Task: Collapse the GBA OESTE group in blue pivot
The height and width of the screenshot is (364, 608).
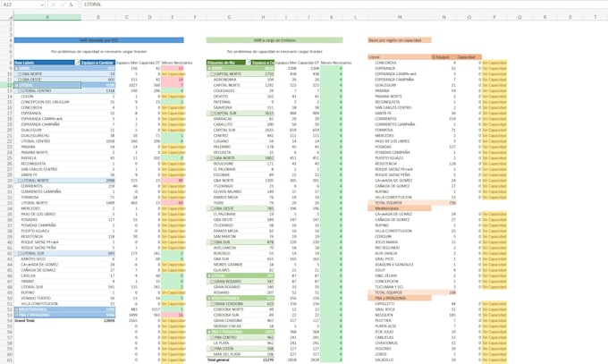Action: [20, 80]
